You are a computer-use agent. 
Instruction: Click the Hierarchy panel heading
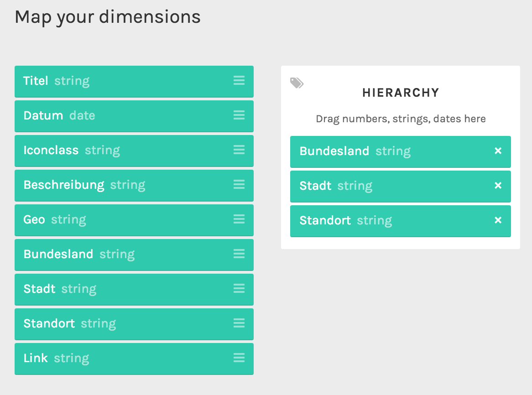pyautogui.click(x=401, y=93)
